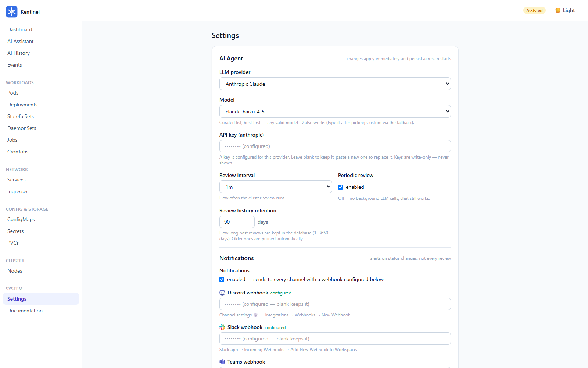
Task: Open ConfigMaps in the sidebar
Action: tap(41, 219)
